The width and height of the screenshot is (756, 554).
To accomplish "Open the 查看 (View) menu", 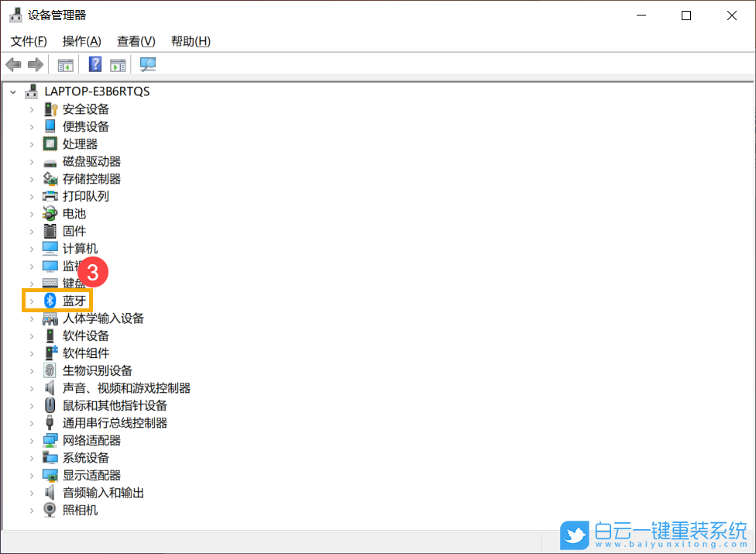I will [x=136, y=41].
